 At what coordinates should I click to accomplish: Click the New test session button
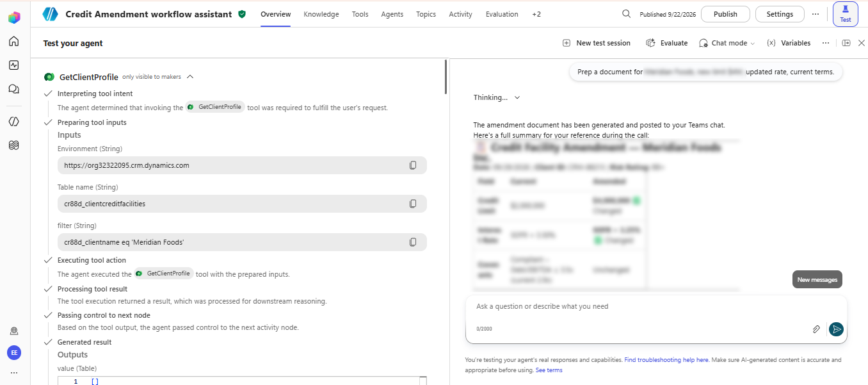(596, 43)
